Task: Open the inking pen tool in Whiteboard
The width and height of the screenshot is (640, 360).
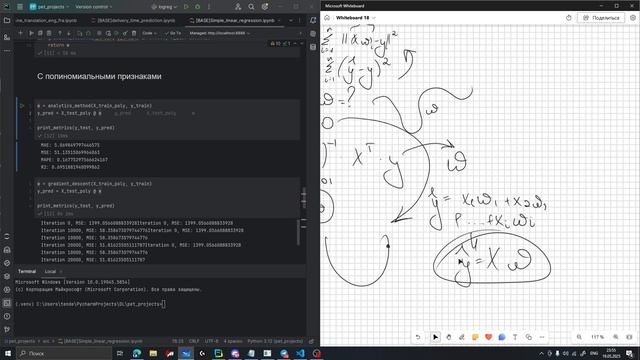Action: (462, 337)
